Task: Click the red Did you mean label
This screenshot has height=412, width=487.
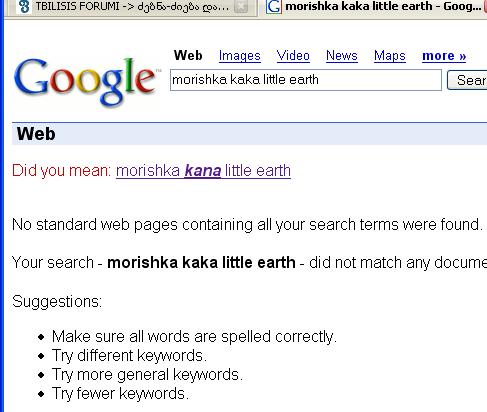Action: pyautogui.click(x=62, y=171)
